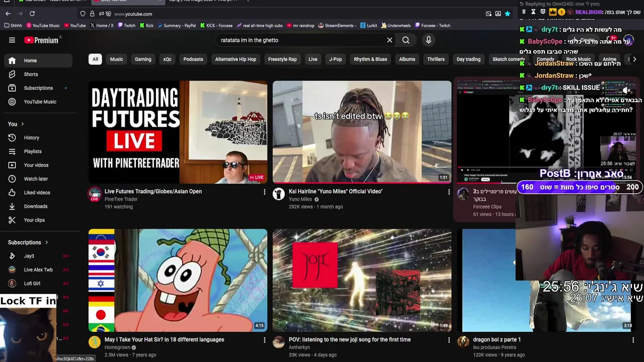644x362 pixels.
Task: Open the Twitch bookmark
Action: point(126,26)
